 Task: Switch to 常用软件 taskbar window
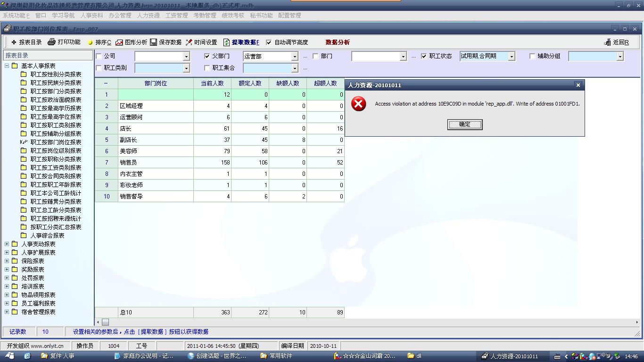point(279,356)
